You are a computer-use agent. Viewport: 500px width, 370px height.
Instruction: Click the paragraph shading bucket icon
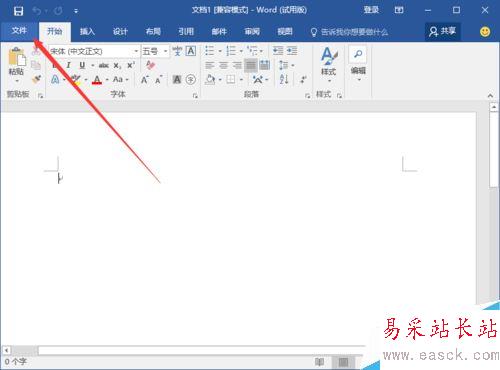click(x=210, y=80)
